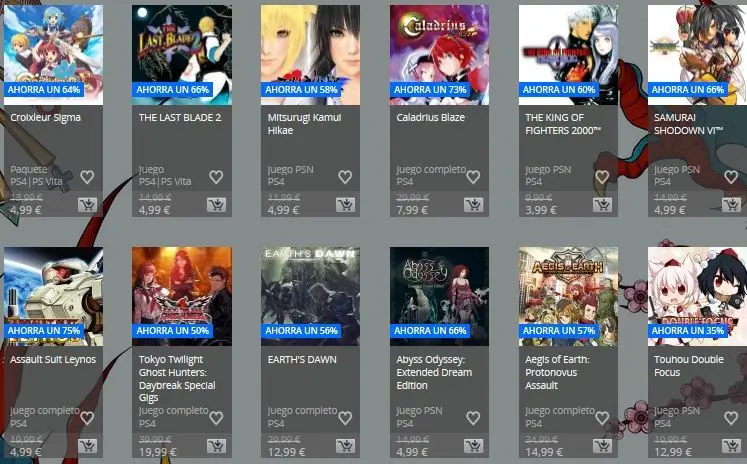
Task: Click the 7,99 € price on Caladrius Blaze
Action: [412, 210]
